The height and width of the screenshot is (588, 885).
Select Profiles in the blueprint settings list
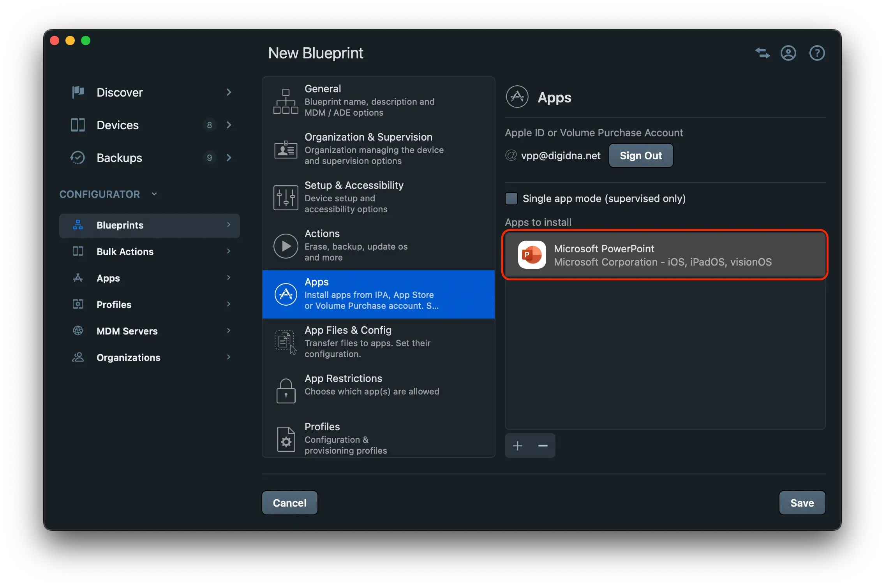[351, 438]
